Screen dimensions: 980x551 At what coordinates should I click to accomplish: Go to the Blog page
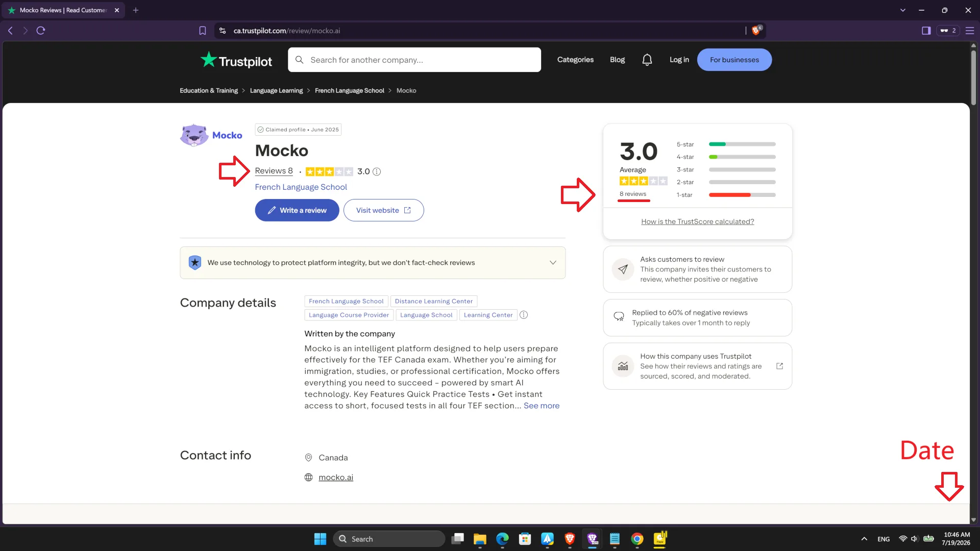tap(617, 60)
